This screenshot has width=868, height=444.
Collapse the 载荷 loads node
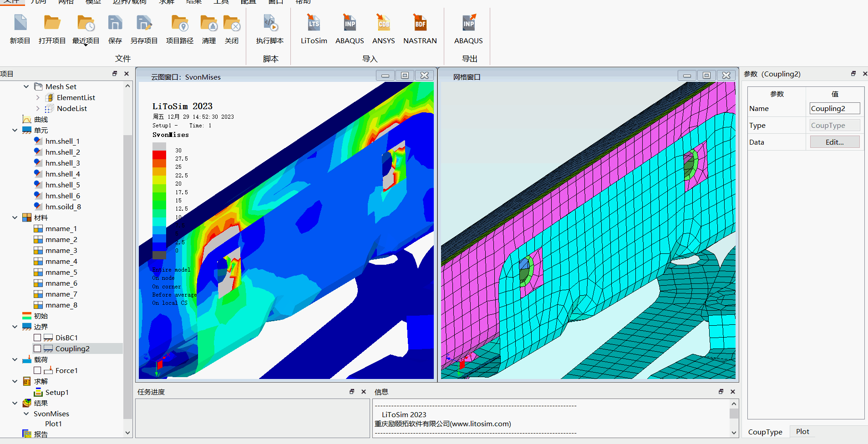coord(15,359)
